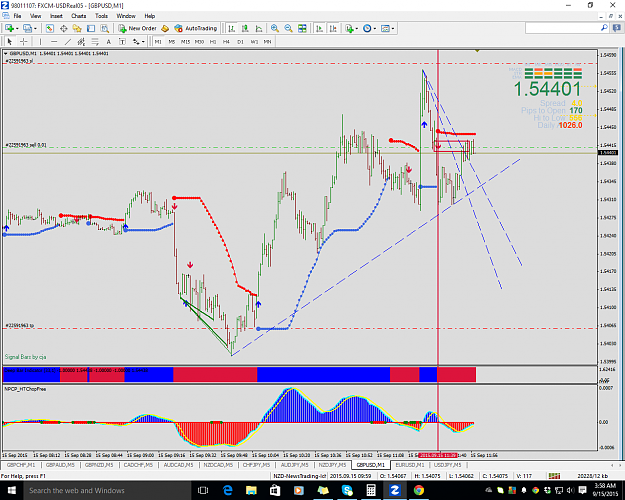625x500 pixels.
Task: Open the Profiles toolbar icon
Action: [x=27, y=28]
